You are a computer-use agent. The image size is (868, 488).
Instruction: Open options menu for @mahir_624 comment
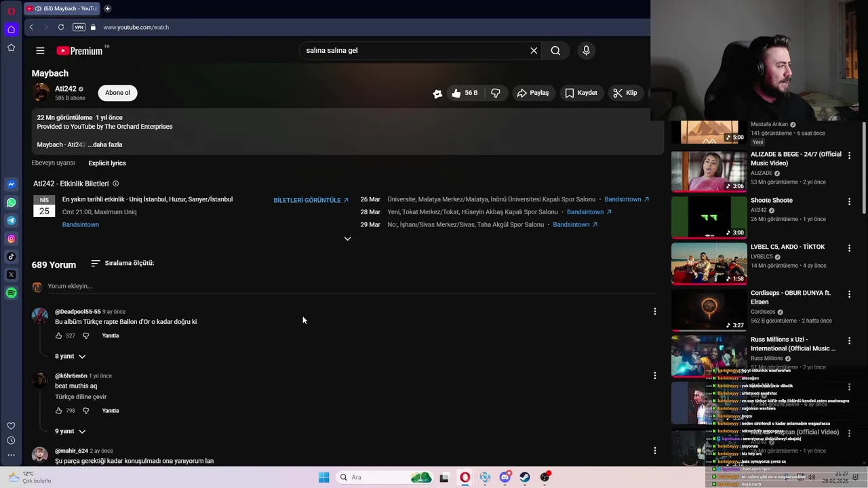(654, 451)
